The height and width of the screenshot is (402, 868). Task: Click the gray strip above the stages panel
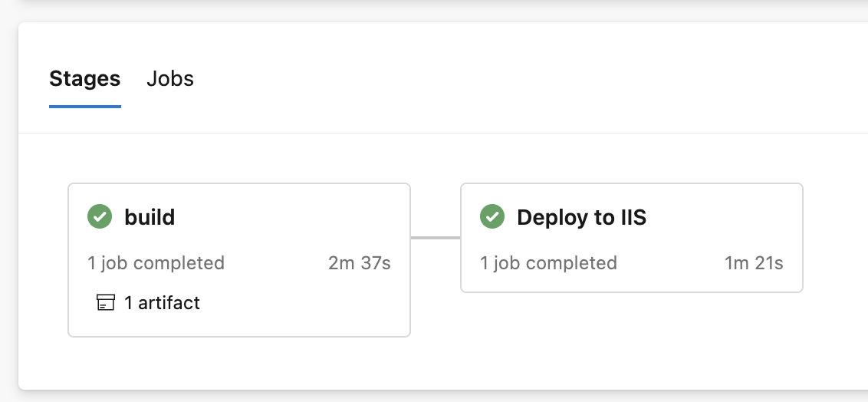pos(434,11)
